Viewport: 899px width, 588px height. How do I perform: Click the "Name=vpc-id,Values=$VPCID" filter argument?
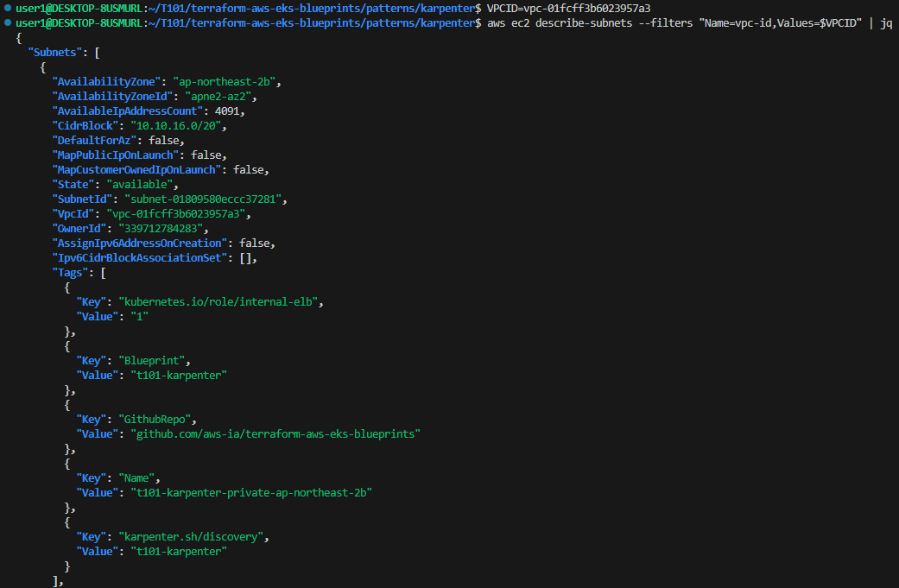tap(781, 23)
